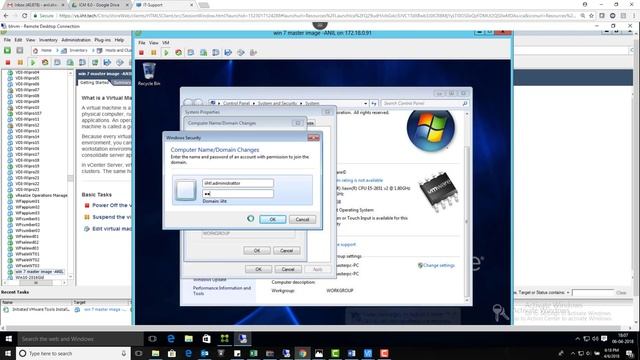This screenshot has width=640, height=360.
Task: Open the Store icon on the inner remote taskbar
Action: click(207, 339)
